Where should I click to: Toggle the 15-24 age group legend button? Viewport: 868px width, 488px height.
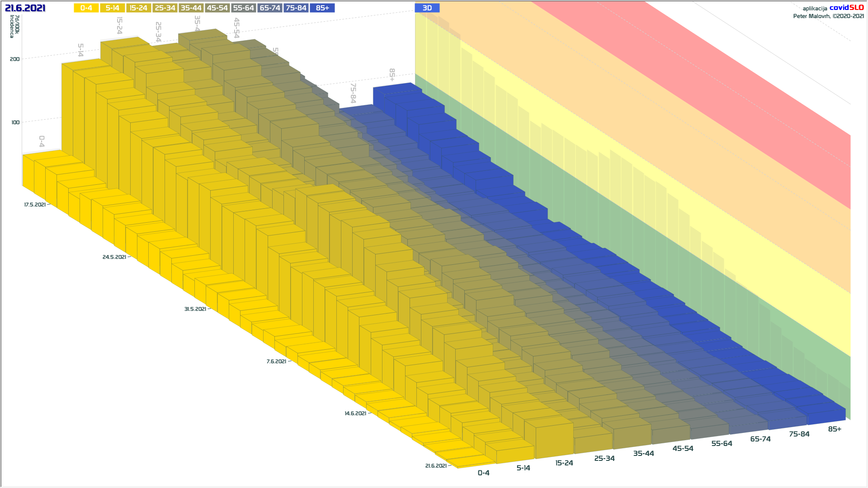point(138,8)
